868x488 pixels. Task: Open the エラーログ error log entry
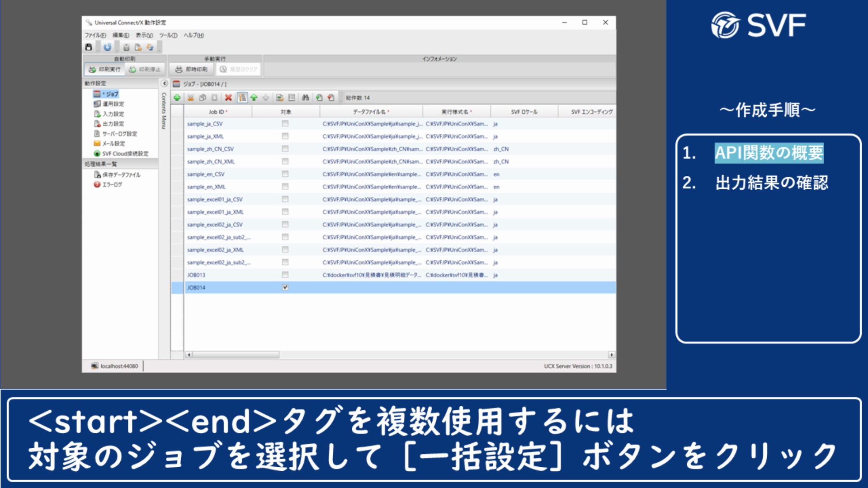[110, 184]
